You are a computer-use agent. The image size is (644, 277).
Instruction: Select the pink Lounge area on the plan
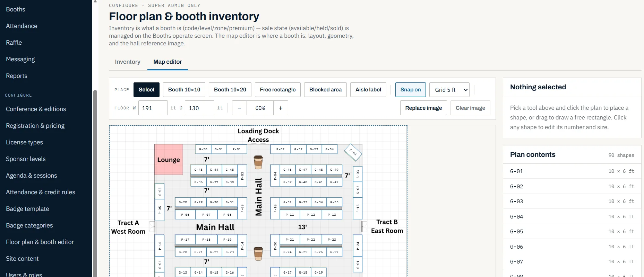(x=169, y=160)
